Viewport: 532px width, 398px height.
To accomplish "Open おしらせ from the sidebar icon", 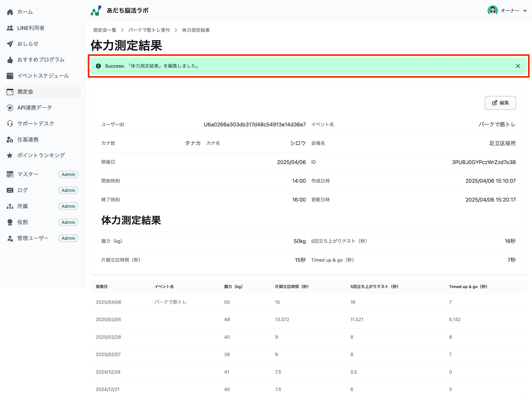I will [x=10, y=44].
